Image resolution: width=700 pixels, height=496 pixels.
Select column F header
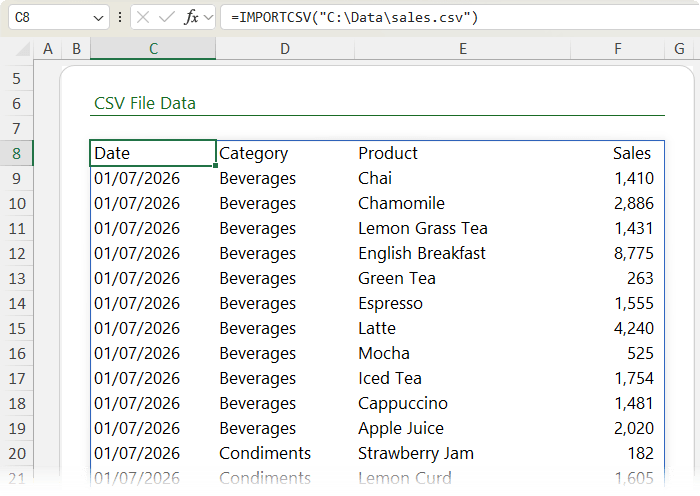[617, 49]
